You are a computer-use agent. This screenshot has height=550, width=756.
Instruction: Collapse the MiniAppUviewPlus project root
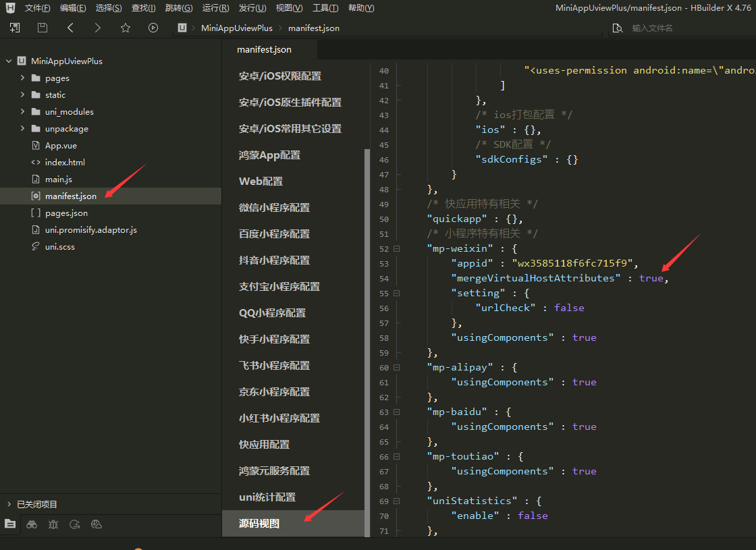point(9,61)
